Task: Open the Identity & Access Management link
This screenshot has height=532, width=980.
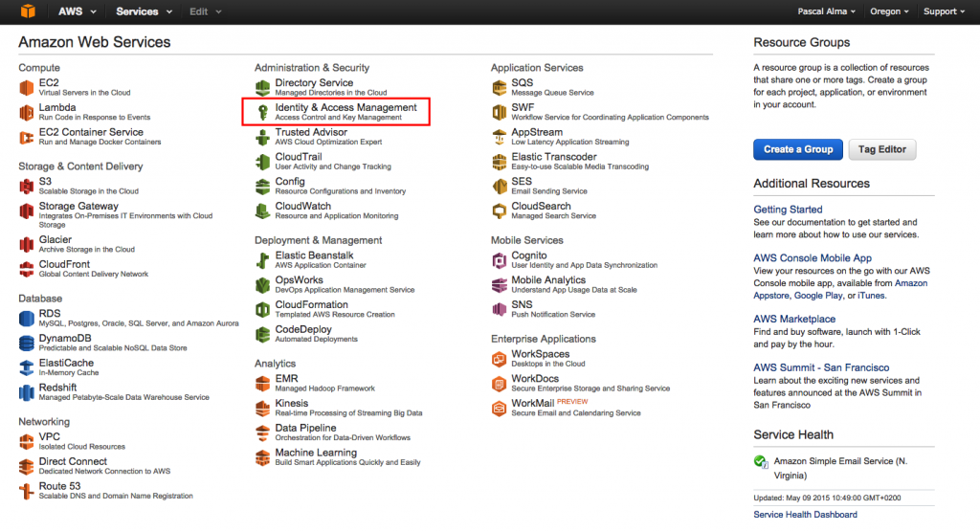Action: [x=345, y=107]
